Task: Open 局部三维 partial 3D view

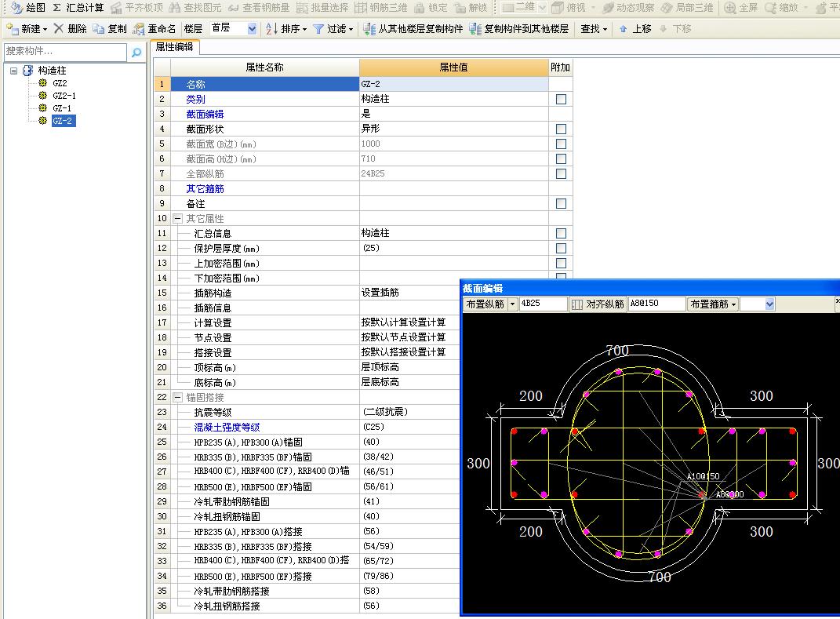Action: tap(687, 8)
